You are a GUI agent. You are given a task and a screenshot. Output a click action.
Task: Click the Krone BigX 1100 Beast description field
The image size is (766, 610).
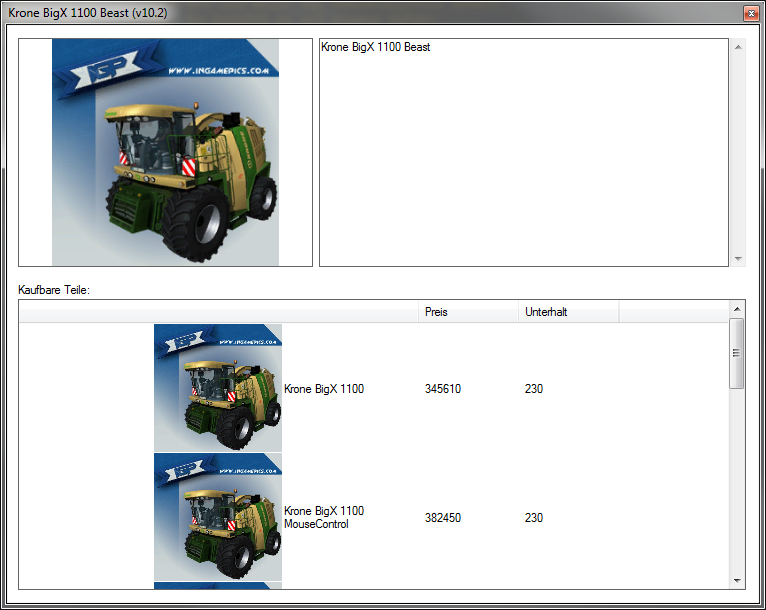coord(524,152)
